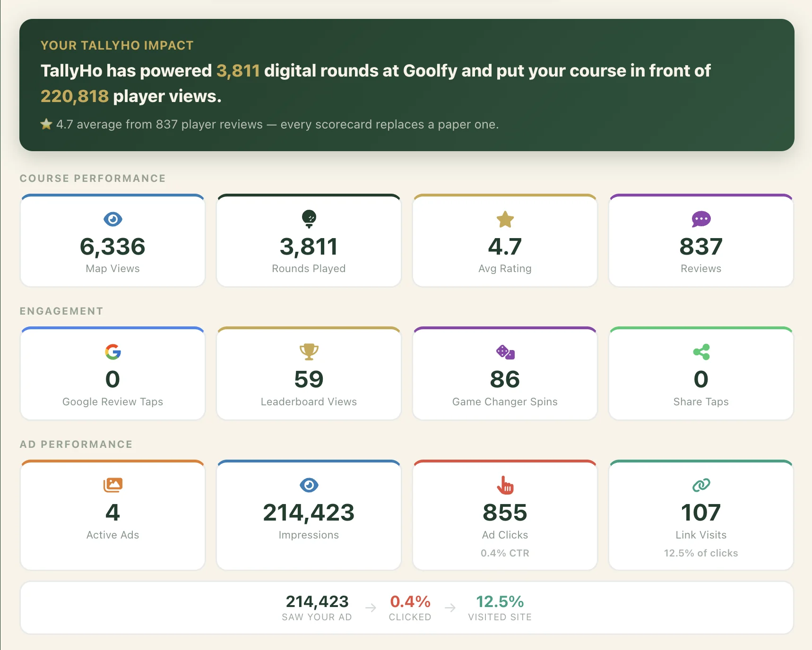The height and width of the screenshot is (650, 812).
Task: Click the 214,423 Saw Your Ad funnel figure
Action: 317,602
